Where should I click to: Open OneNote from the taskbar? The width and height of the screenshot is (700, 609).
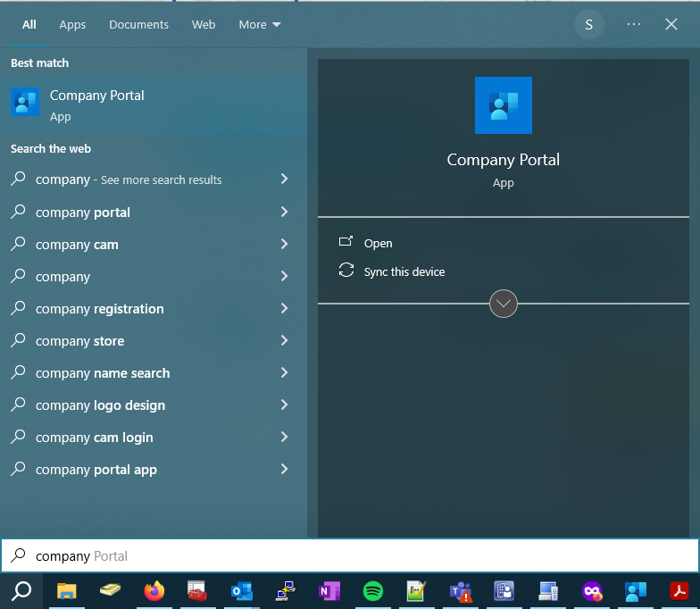[x=329, y=591]
